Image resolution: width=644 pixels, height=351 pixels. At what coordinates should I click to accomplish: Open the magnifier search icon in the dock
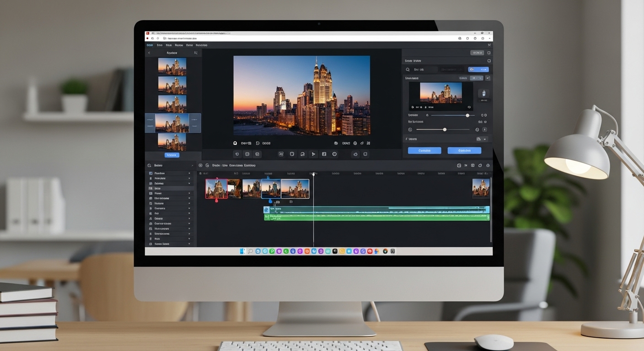click(251, 251)
